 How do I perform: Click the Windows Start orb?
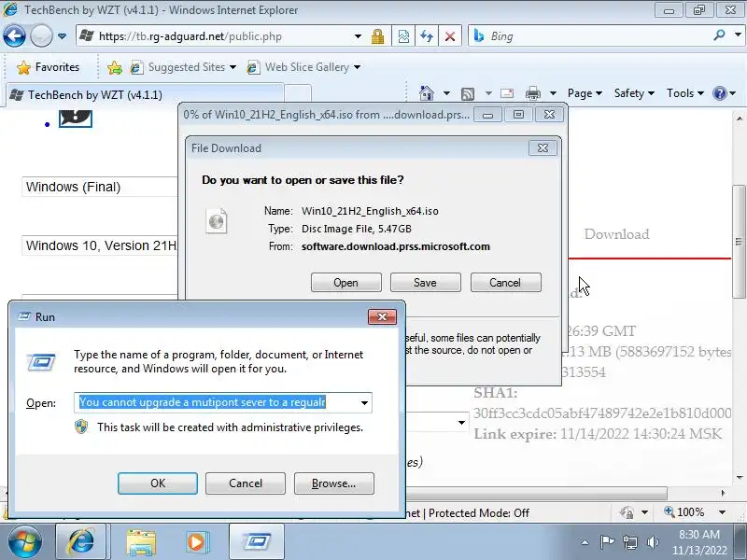click(x=24, y=541)
